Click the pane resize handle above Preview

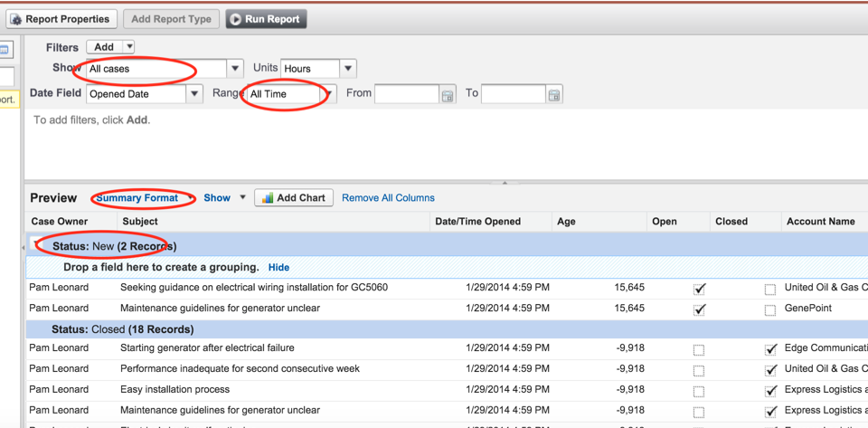click(x=505, y=182)
